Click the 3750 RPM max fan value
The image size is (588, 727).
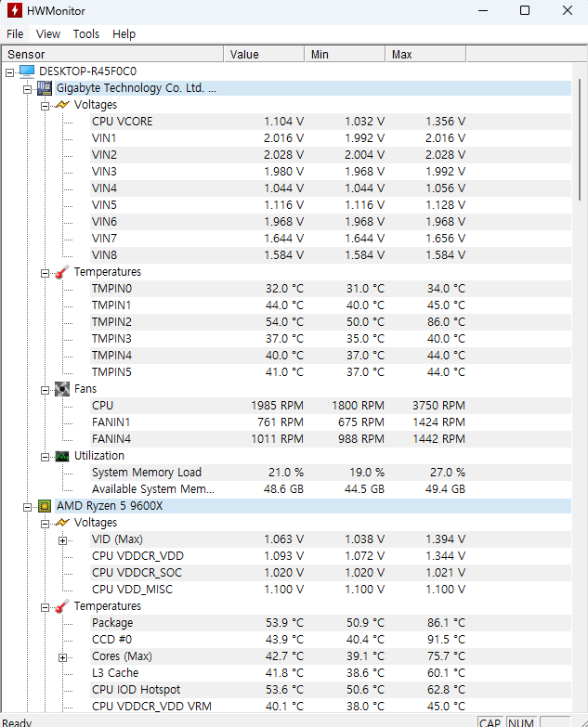438,405
